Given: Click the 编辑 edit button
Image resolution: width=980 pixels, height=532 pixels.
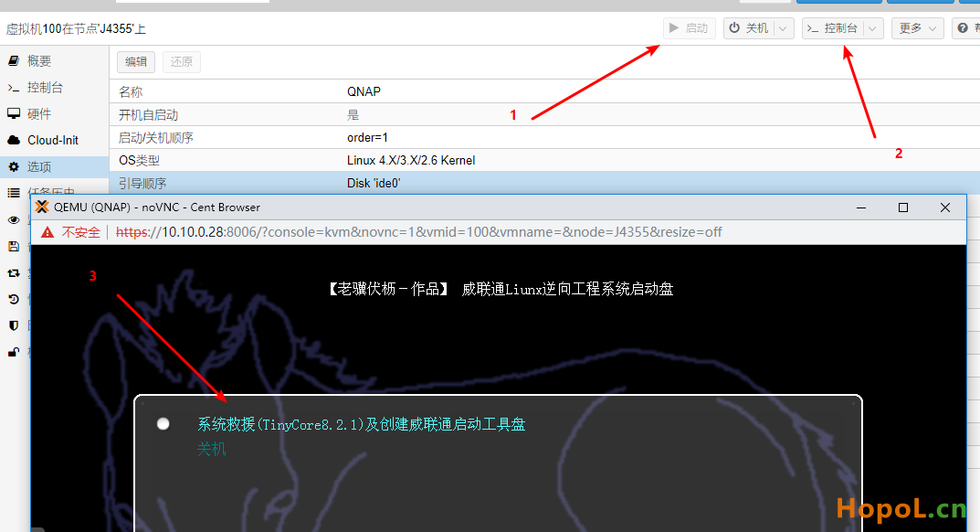Looking at the screenshot, I should pyautogui.click(x=135, y=62).
